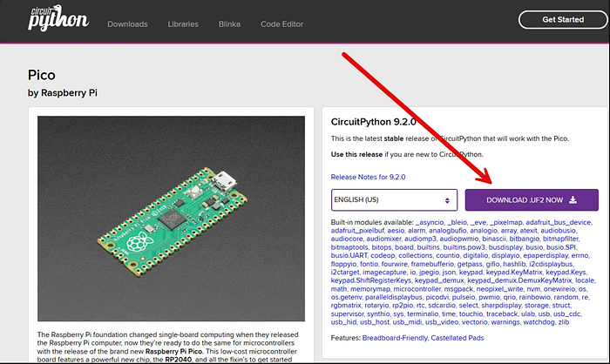Screen dimensions: 610x364
Task: Open the rgbmatrix module link
Action: pyautogui.click(x=346, y=306)
